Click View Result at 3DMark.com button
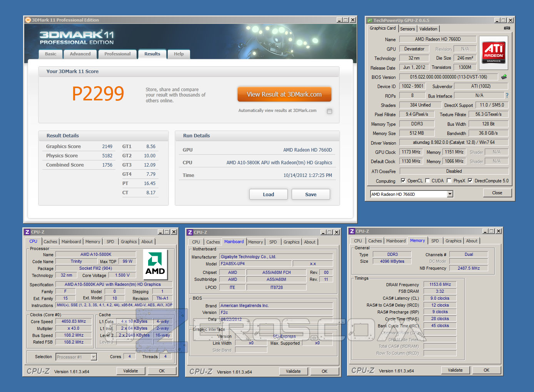 [x=284, y=94]
